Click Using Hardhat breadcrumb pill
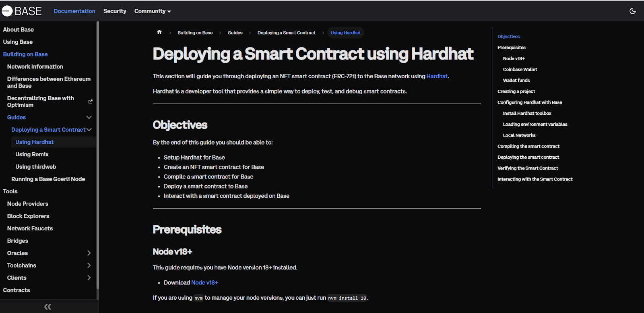Image resolution: width=644 pixels, height=313 pixels. tap(345, 33)
